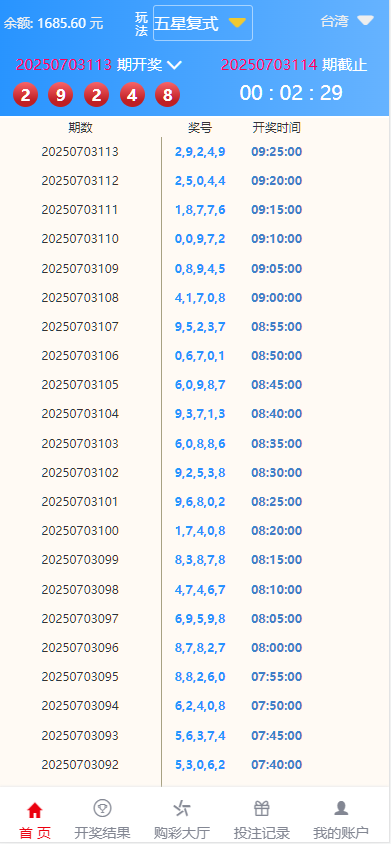Click the 20250703114 期截止 issue text

294,65
